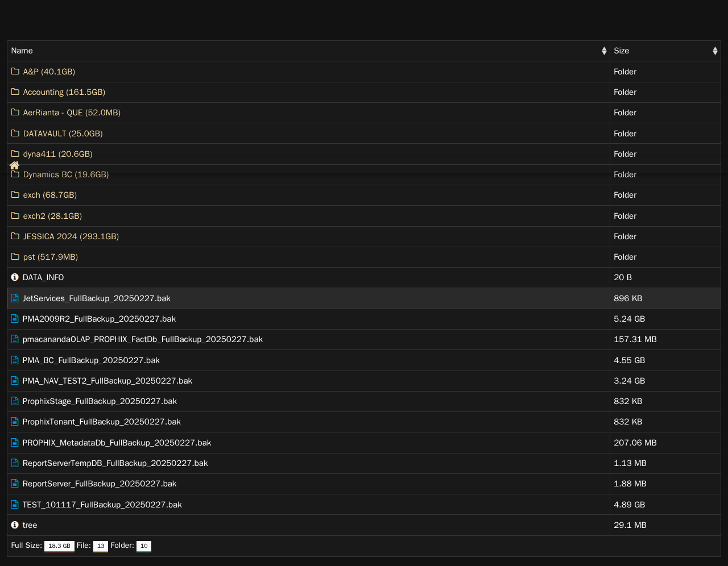Open the Accounting (161.5GB) folder
This screenshot has height=566, width=728.
pyautogui.click(x=64, y=92)
